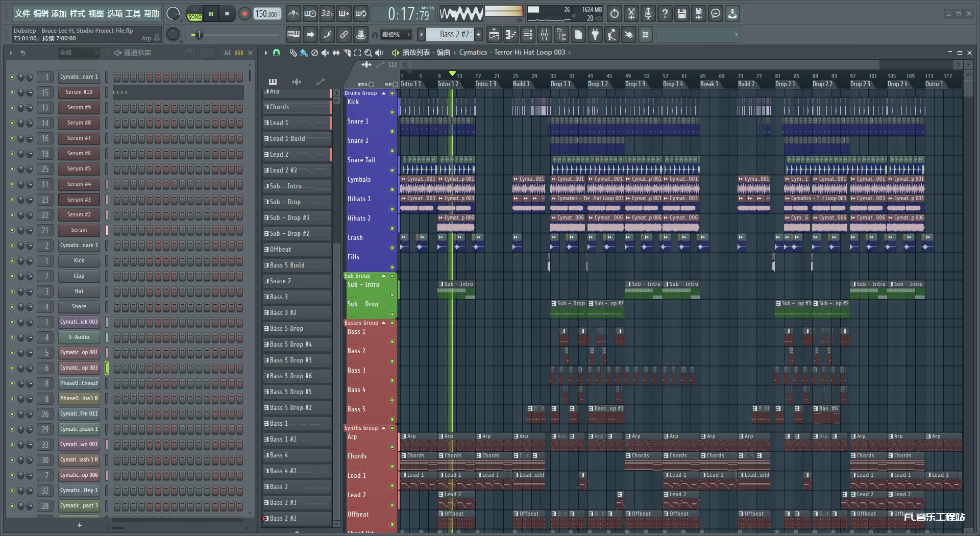Screen dimensions: 980x536
Task: Open the 帮助 menu
Action: (x=151, y=14)
